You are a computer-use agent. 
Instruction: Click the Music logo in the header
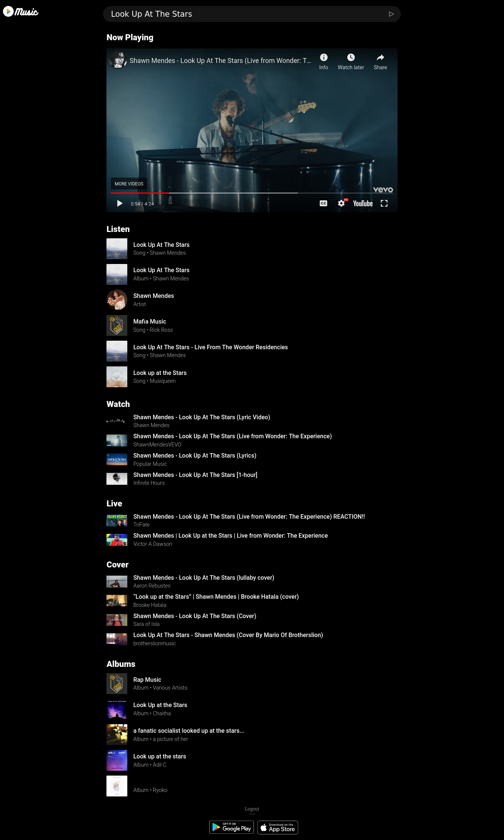20,12
